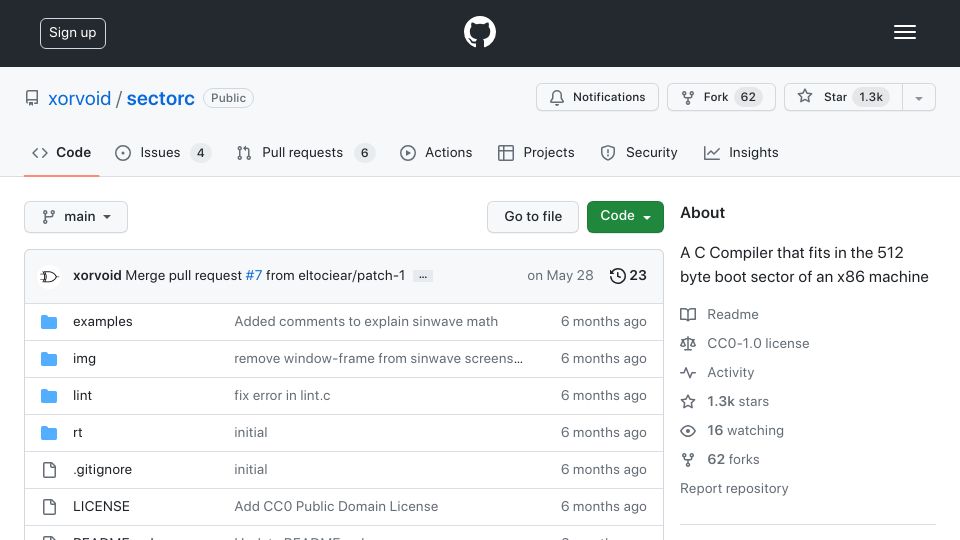Click the Fork icon in Fork button
The height and width of the screenshot is (540, 960).
(x=688, y=97)
